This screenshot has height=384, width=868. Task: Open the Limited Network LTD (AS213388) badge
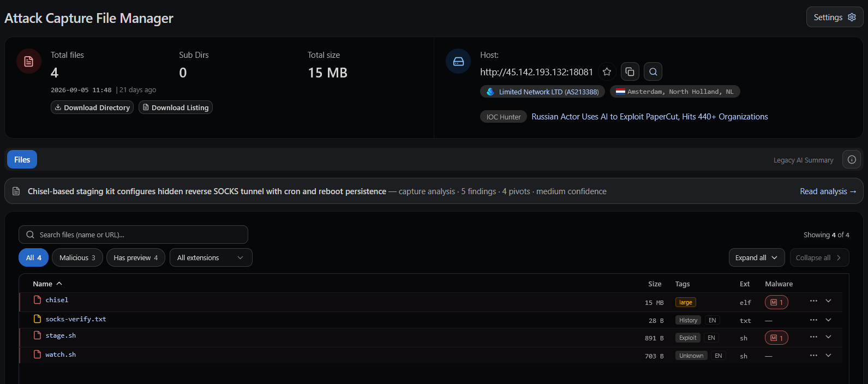(x=543, y=92)
